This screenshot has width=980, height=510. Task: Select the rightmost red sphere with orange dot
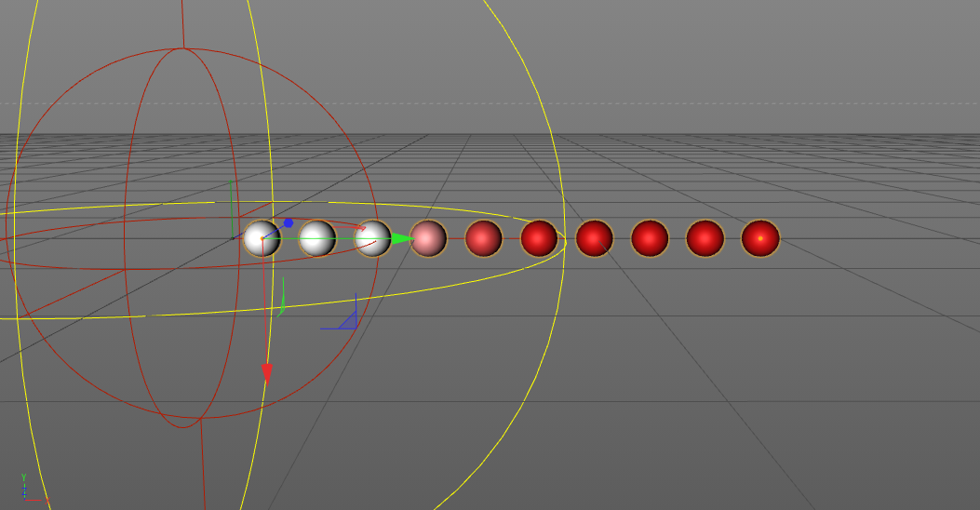[760, 238]
